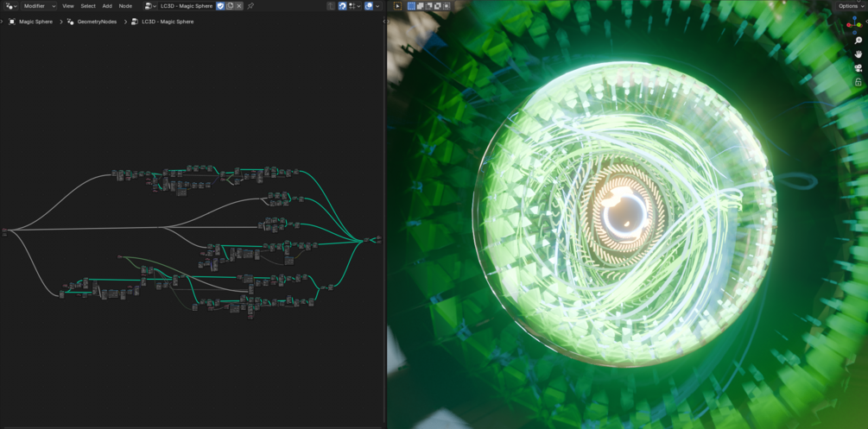This screenshot has width=868, height=429.
Task: Toggle the camera view icon
Action: pyautogui.click(x=858, y=68)
